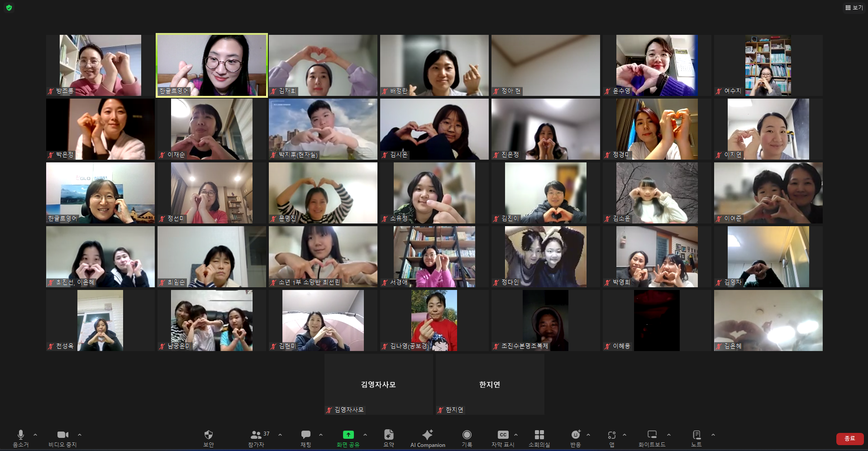Toggle closed captions (자막 표시)

(503, 437)
